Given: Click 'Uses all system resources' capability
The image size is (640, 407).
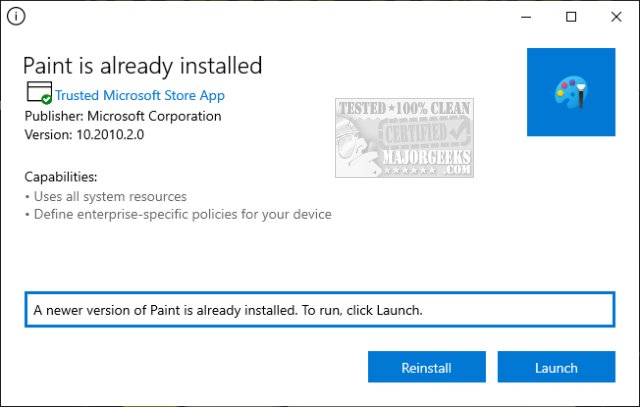Looking at the screenshot, I should coord(108,196).
